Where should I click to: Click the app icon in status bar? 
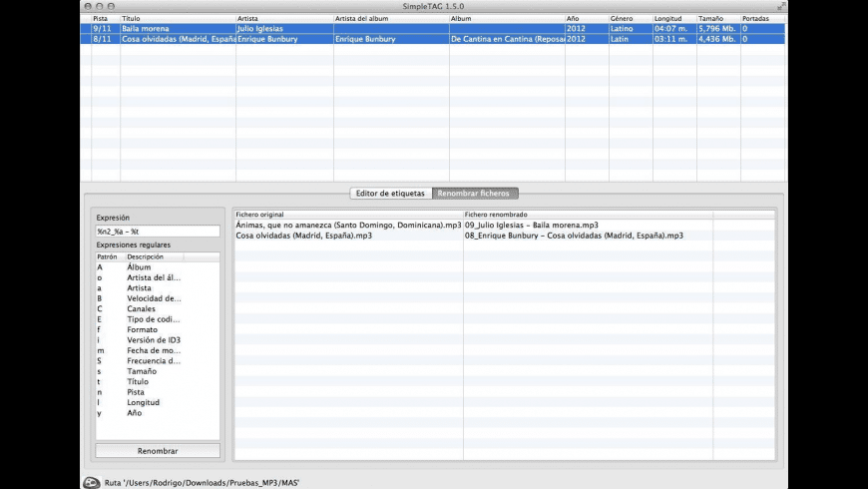[x=92, y=482]
